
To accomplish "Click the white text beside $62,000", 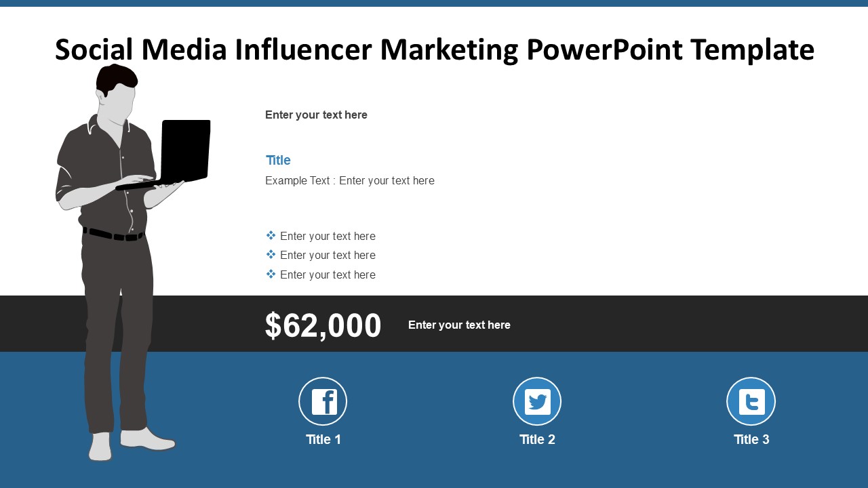I will click(x=459, y=325).
